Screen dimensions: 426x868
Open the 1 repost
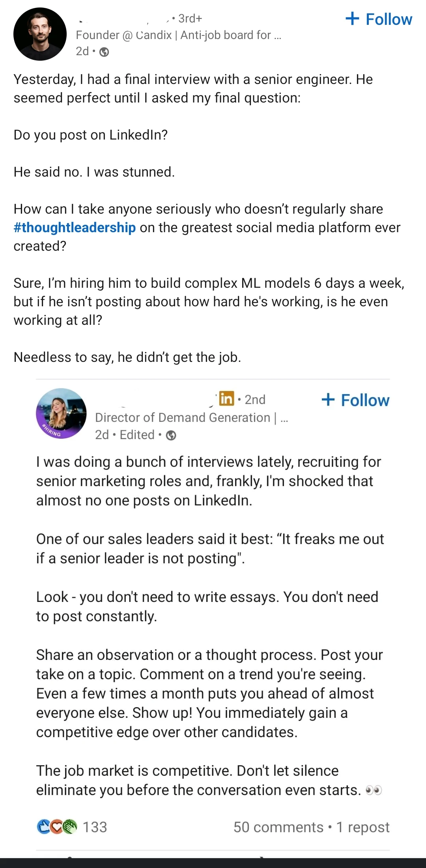[x=364, y=827]
